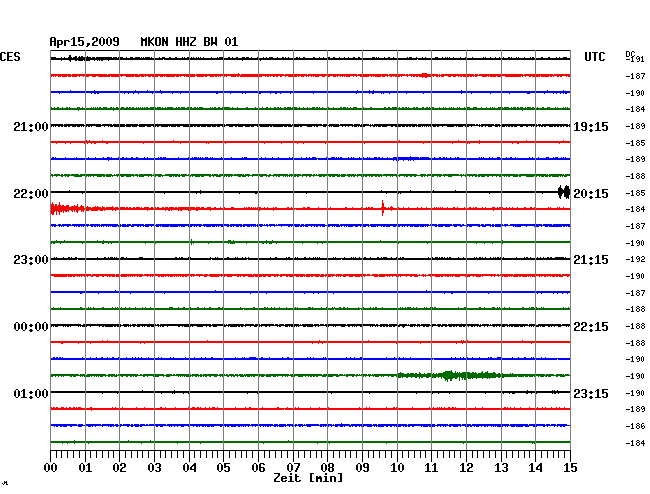Click the 20:15 UTC time label
The image size is (650, 494).
click(x=591, y=194)
